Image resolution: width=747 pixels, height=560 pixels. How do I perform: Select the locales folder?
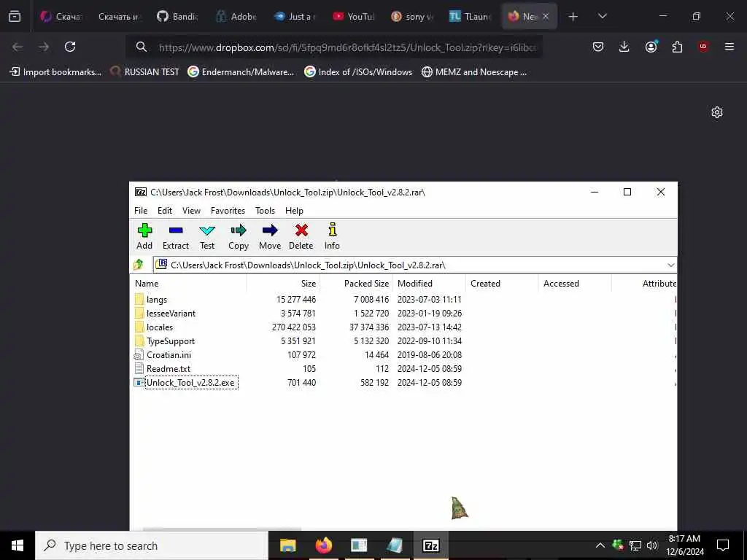coord(159,327)
